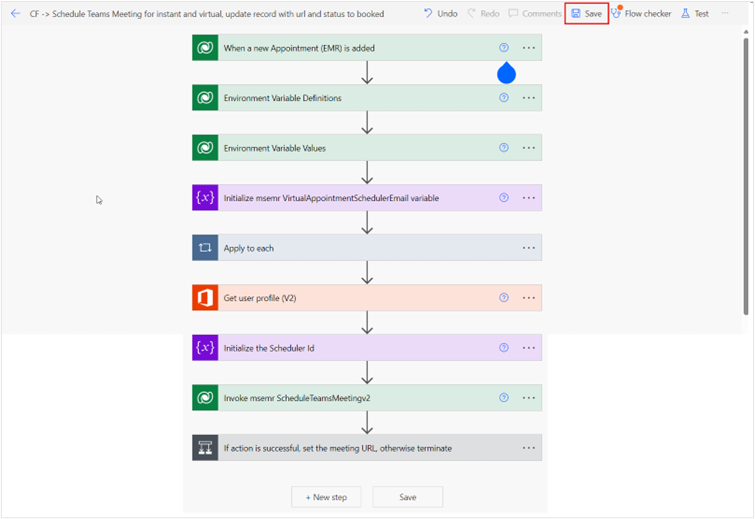Open help for Initialize the Scheduler Id
755x519 pixels.
(x=504, y=348)
